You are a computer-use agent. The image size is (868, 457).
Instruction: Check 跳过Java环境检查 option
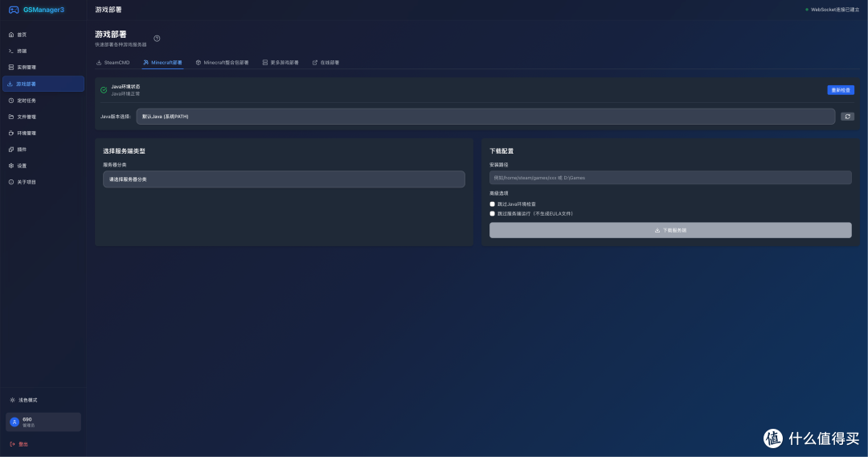click(492, 204)
